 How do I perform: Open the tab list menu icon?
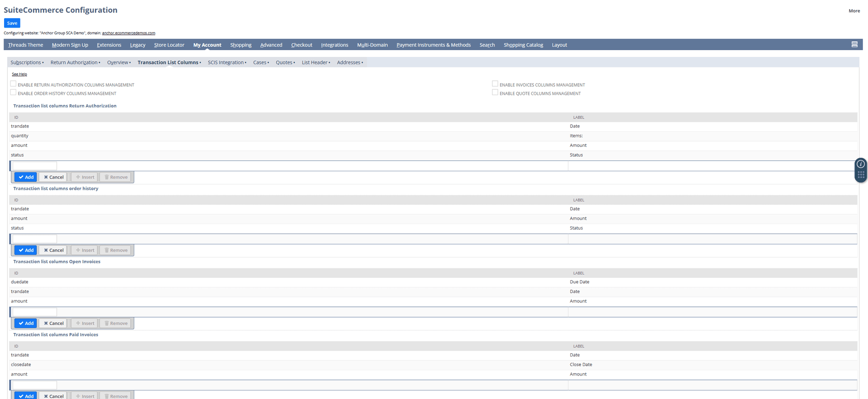coord(854,44)
